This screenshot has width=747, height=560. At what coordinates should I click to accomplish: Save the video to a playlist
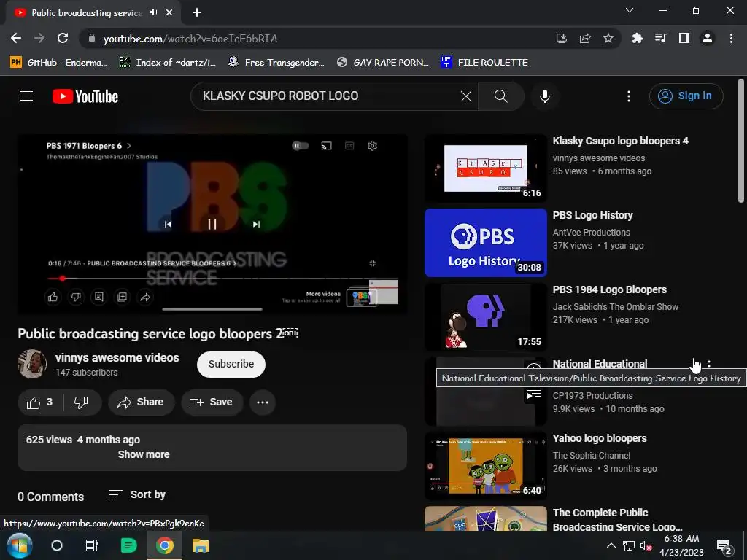click(x=212, y=402)
